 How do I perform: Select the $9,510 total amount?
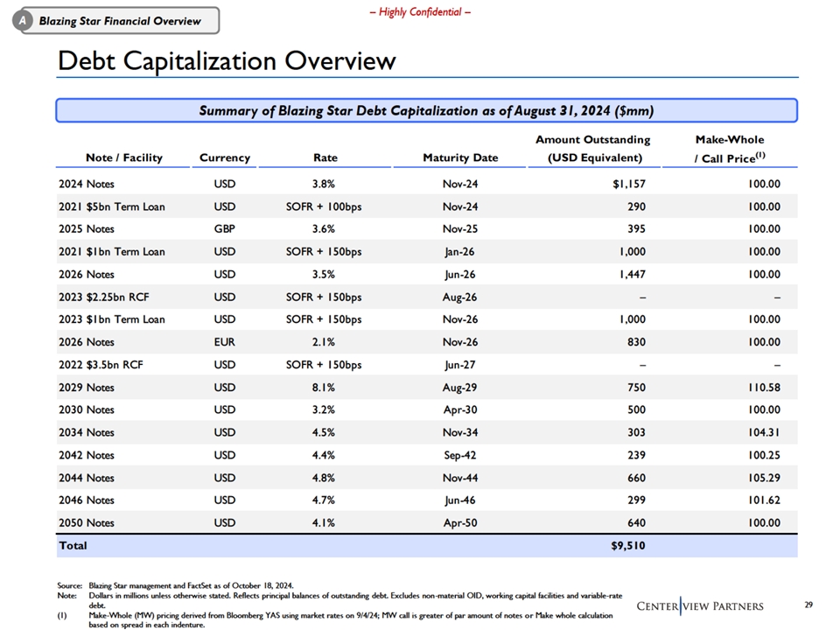coord(627,545)
